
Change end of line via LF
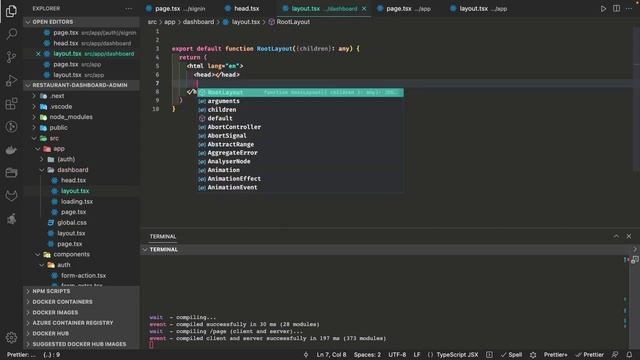coord(417,355)
